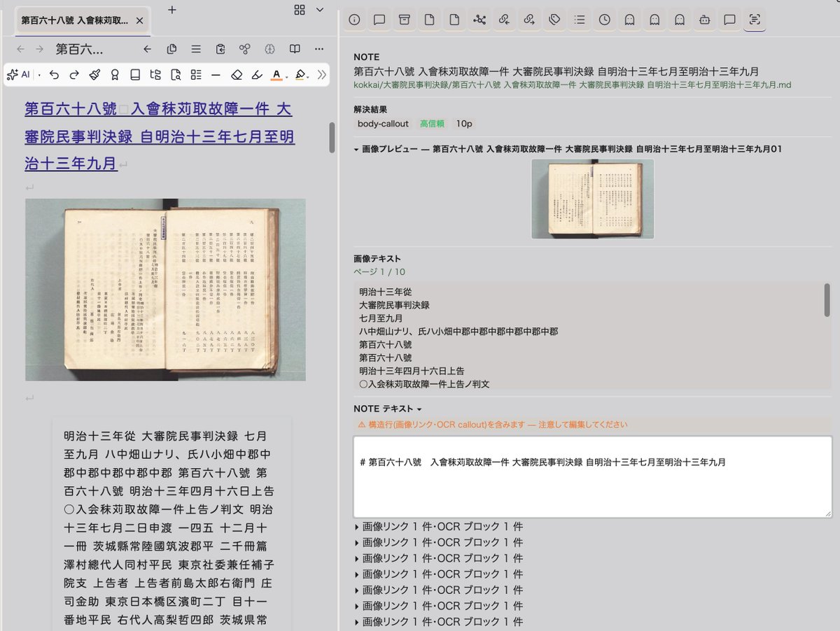Open find in document icon
The image size is (840, 631).
(x=176, y=74)
